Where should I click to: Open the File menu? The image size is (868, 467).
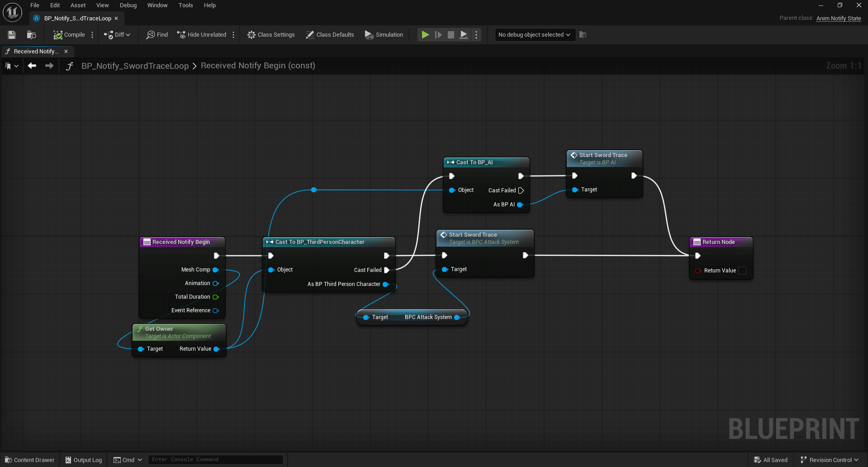(x=35, y=5)
